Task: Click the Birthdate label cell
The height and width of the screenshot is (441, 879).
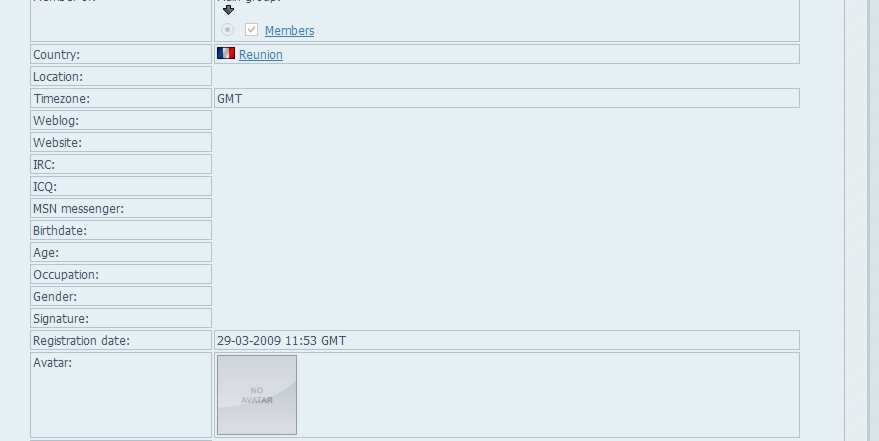Action: [x=121, y=230]
